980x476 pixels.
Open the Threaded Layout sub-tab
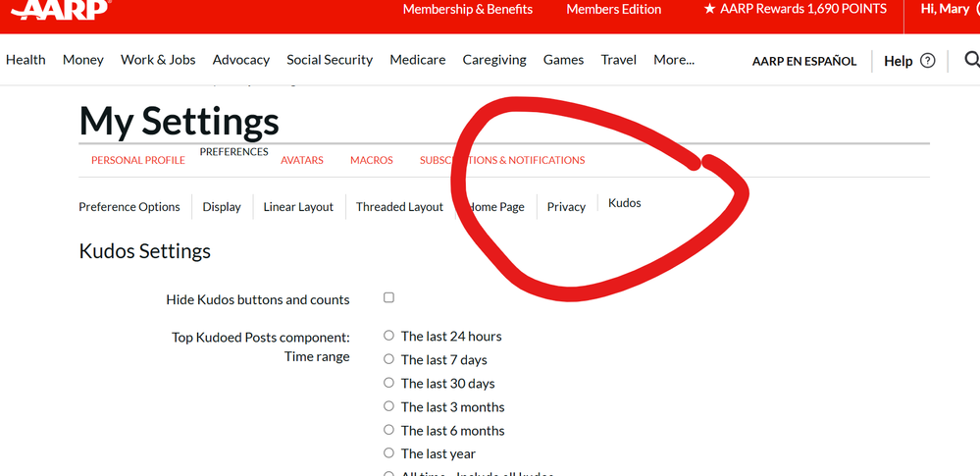pyautogui.click(x=399, y=207)
